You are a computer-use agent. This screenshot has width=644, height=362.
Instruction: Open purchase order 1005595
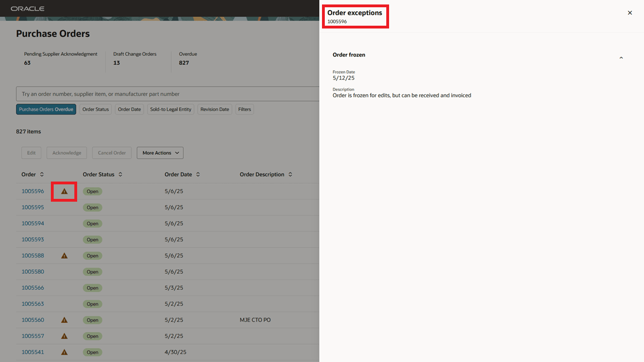coord(32,207)
